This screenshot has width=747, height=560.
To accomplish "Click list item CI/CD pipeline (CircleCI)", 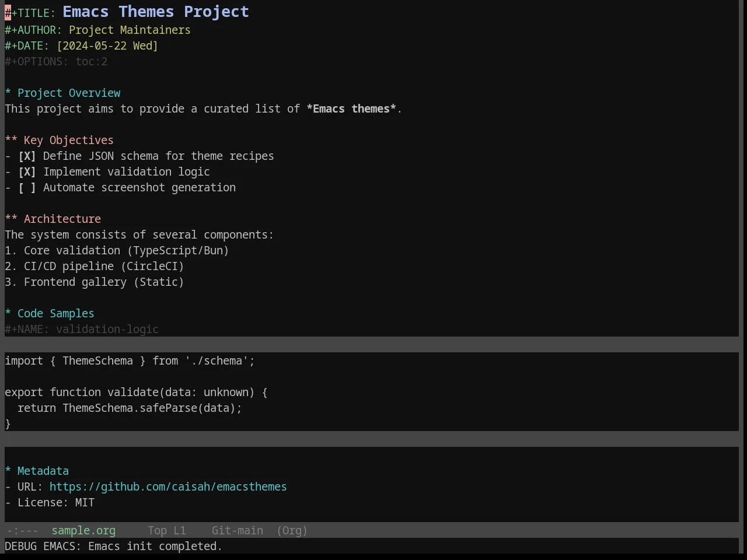I will point(95,266).
